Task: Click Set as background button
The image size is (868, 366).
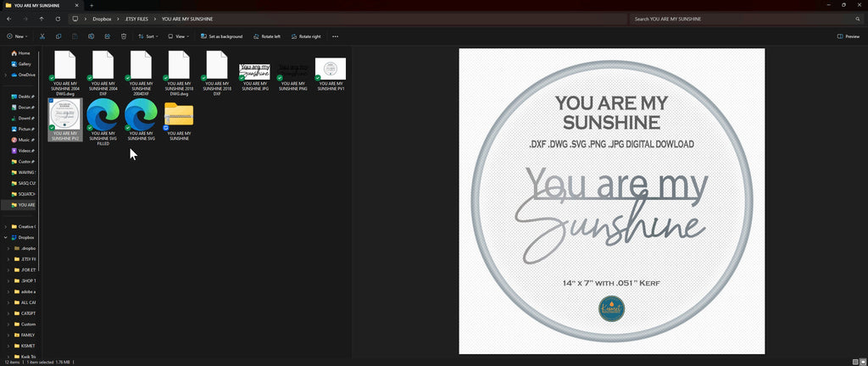Action: coord(221,36)
